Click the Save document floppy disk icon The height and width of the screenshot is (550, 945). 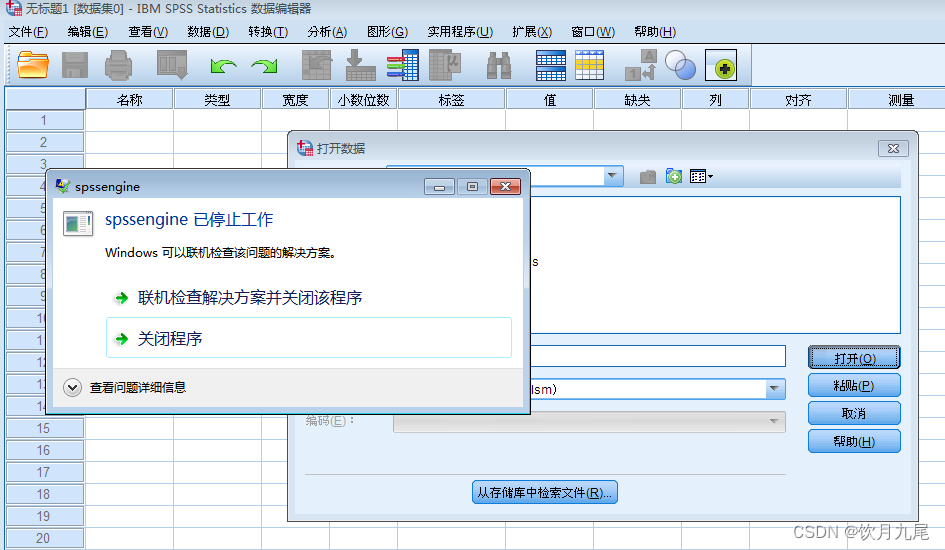click(x=75, y=64)
